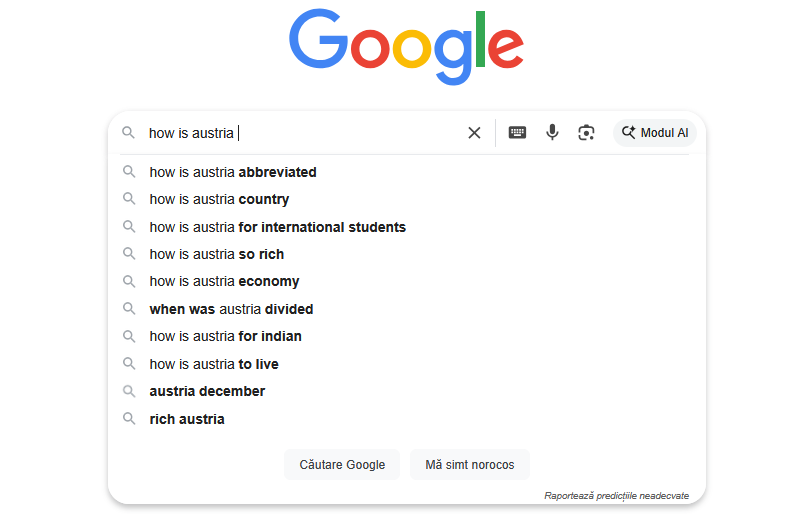Choose 'how is austria economy' suggestion
802x523 pixels.
click(225, 281)
